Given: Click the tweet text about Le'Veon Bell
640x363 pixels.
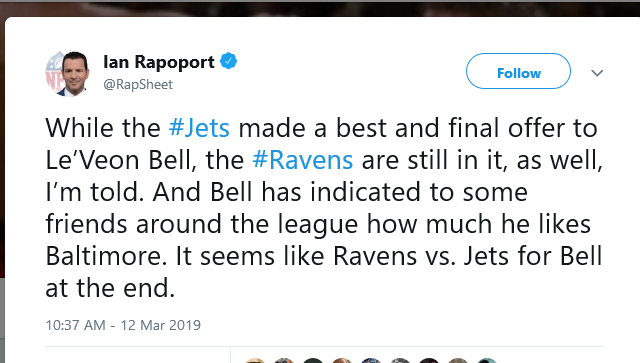Looking at the screenshot, I should tap(324, 208).
